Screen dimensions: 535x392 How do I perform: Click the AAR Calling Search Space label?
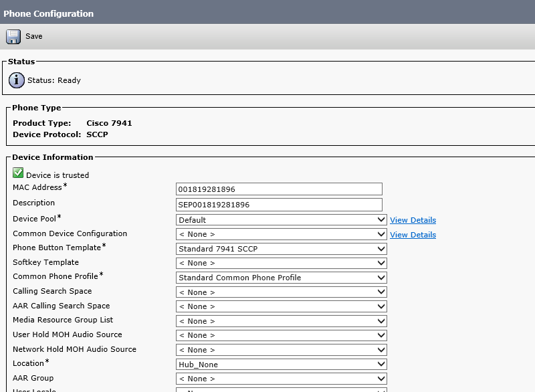tap(62, 306)
